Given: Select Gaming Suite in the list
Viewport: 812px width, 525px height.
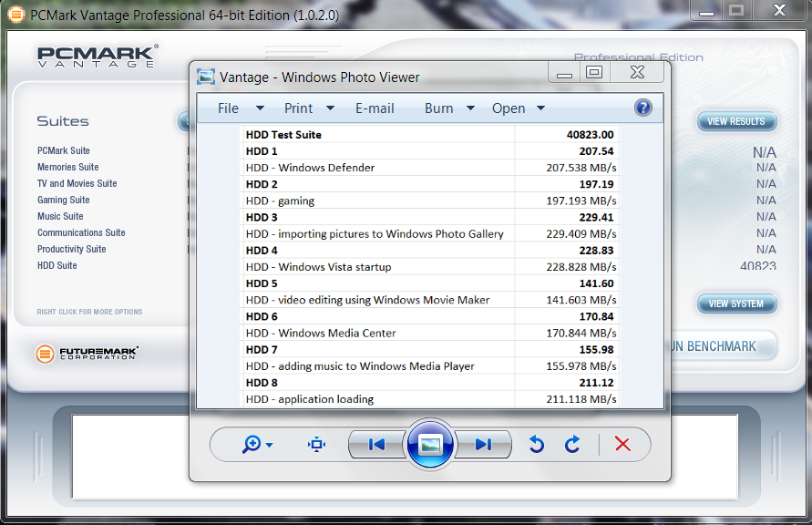Looking at the screenshot, I should [x=63, y=200].
